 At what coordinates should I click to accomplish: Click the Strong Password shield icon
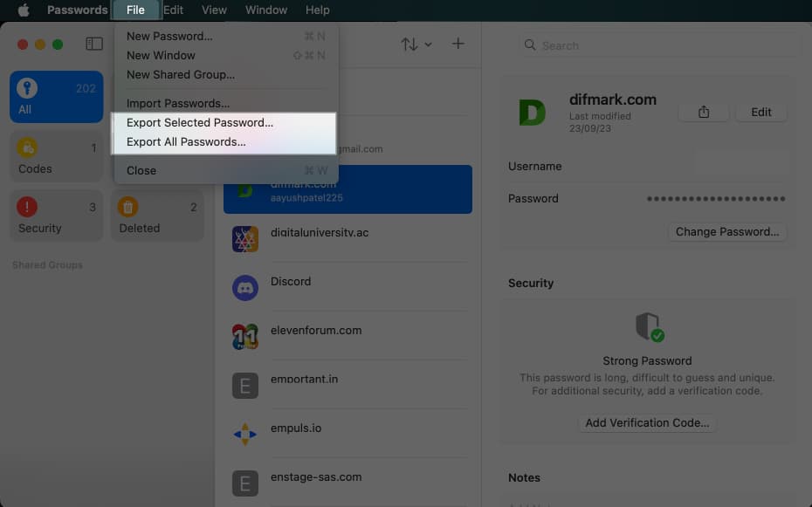(x=650, y=327)
